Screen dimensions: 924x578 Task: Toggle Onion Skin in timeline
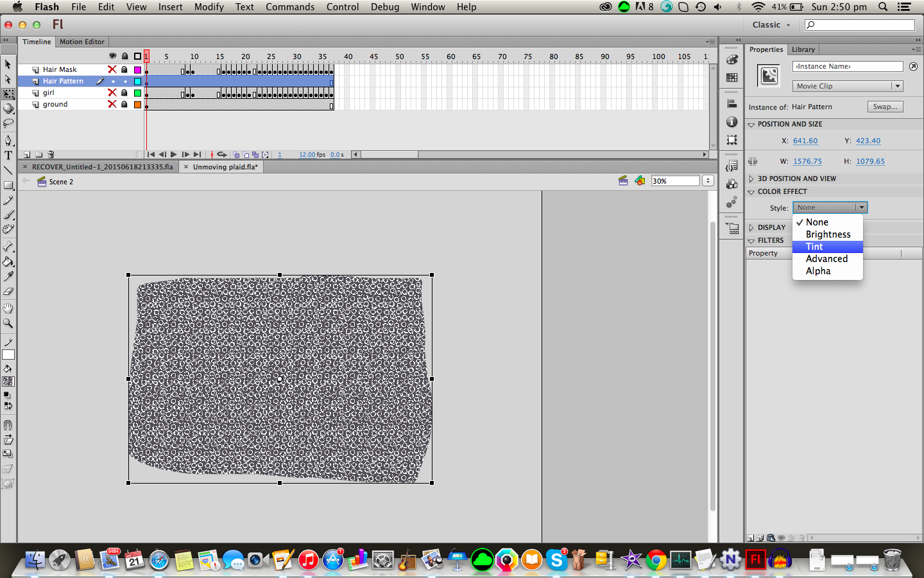click(236, 155)
